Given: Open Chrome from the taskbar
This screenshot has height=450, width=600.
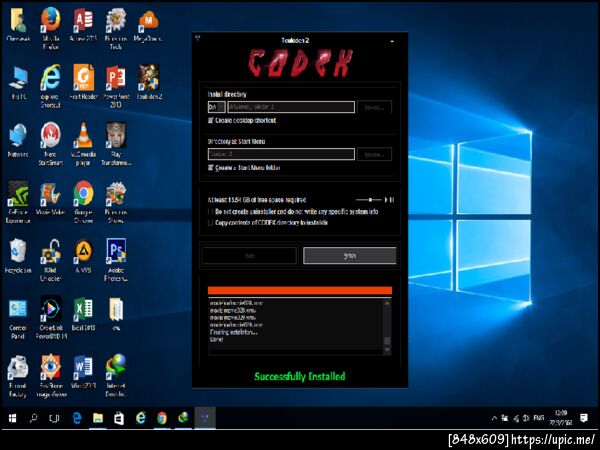Looking at the screenshot, I should click(162, 418).
